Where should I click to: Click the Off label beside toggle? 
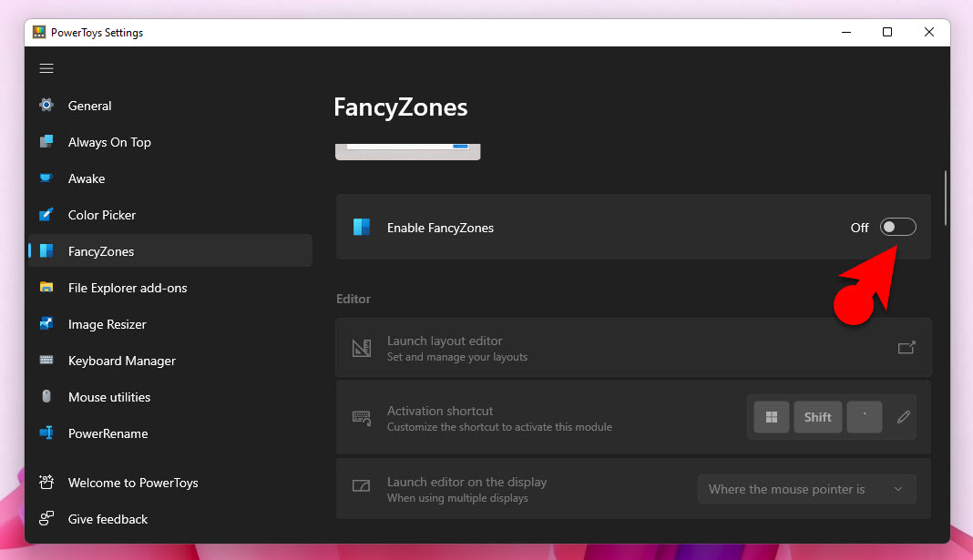coord(859,228)
